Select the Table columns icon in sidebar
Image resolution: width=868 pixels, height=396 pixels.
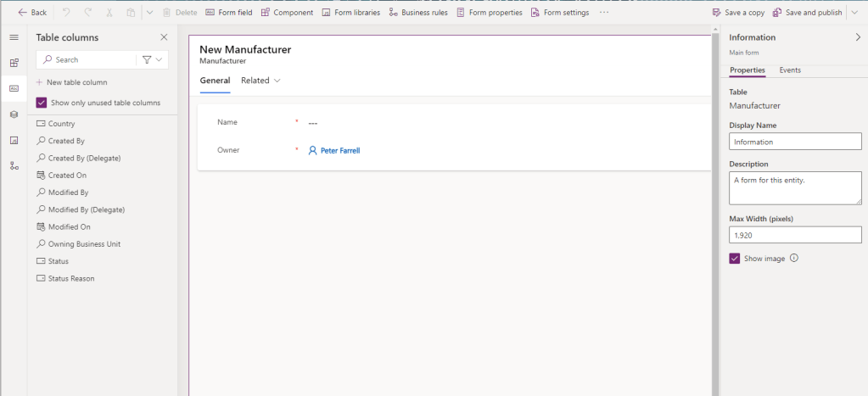[14, 88]
